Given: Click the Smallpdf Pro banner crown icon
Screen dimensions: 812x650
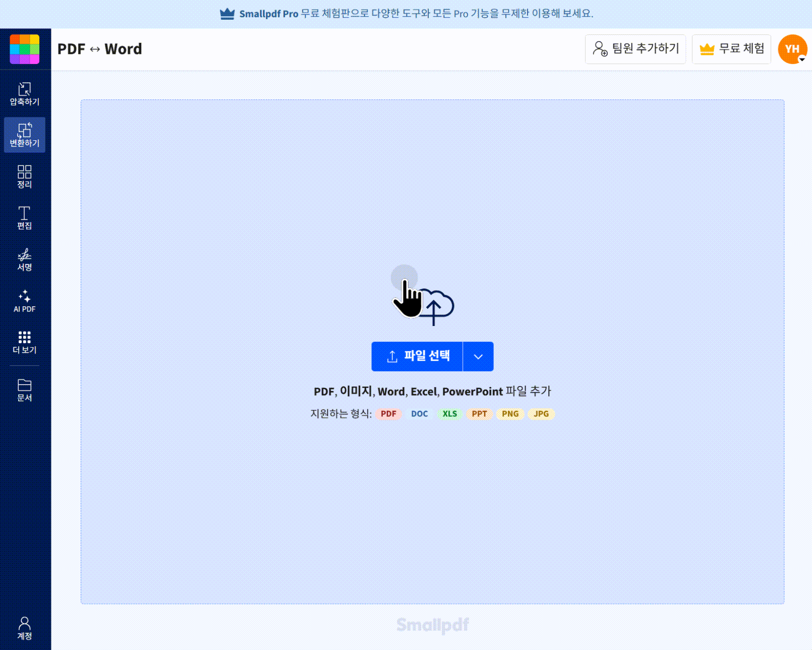Looking at the screenshot, I should (x=227, y=14).
